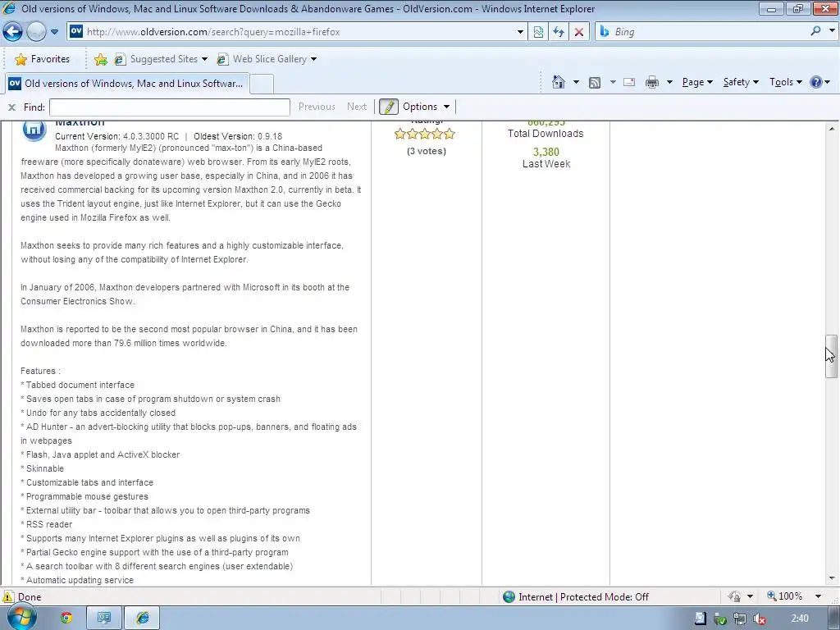Viewport: 840px width, 630px height.
Task: Click the green shield tray icon
Action: point(720,619)
